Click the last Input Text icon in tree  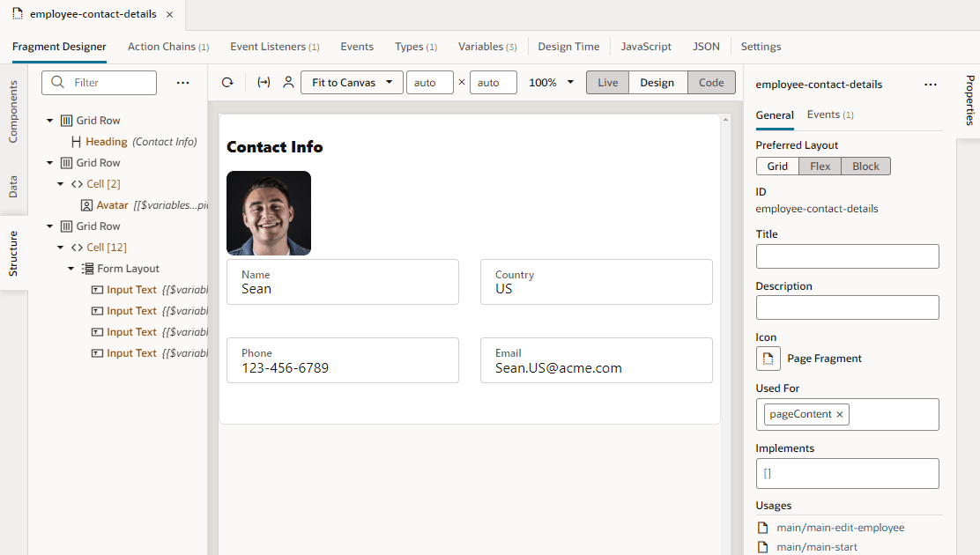pos(98,354)
